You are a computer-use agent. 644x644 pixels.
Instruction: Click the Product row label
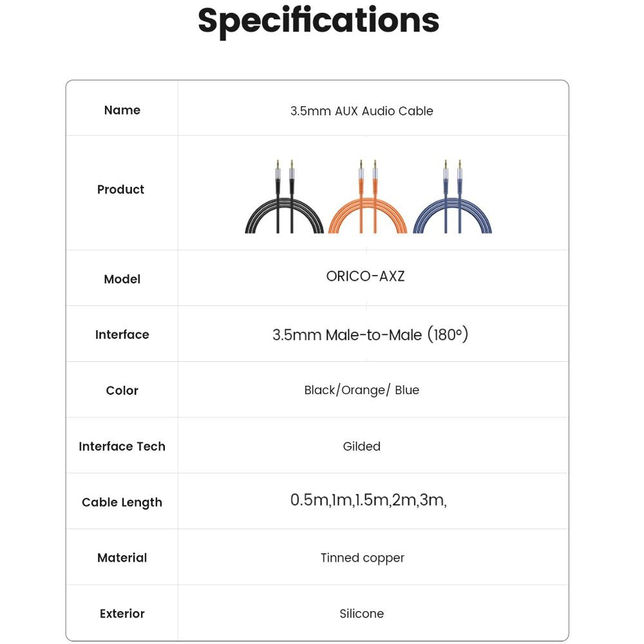pos(120,189)
